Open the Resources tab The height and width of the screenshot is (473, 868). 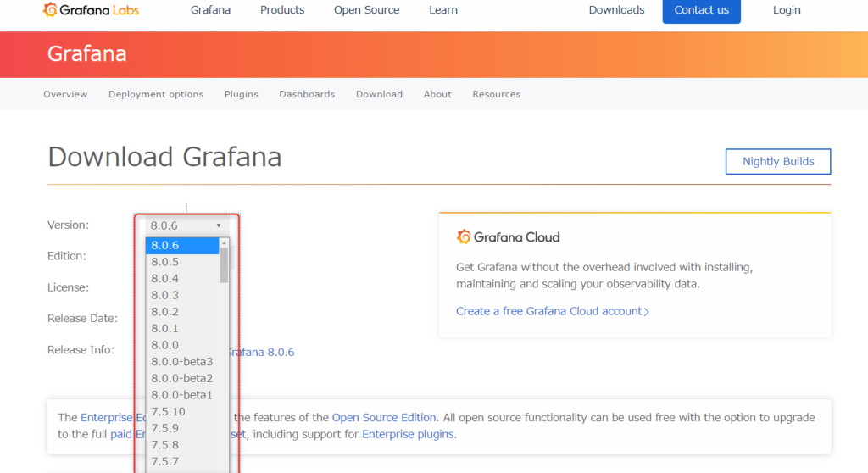point(497,94)
